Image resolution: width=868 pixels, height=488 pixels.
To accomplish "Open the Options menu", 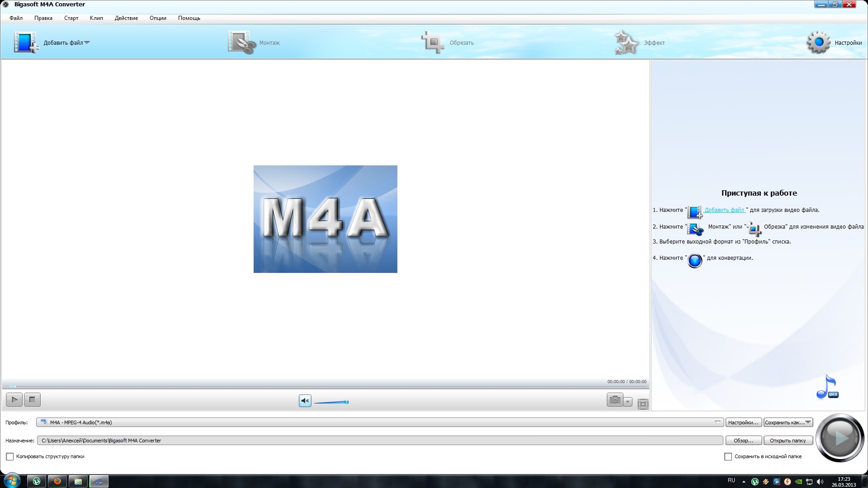I will [158, 18].
